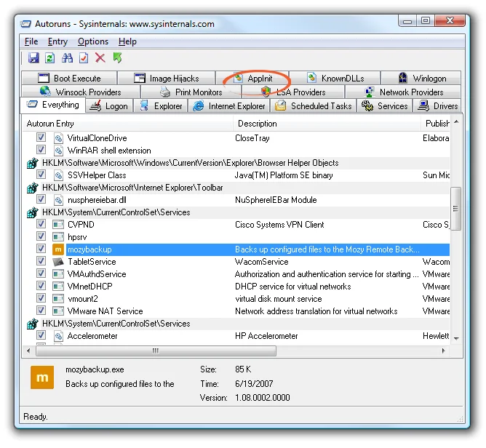The height and width of the screenshot is (448, 486).
Task: Click the VMnetDHCP entry icon
Action: pyautogui.click(x=58, y=287)
